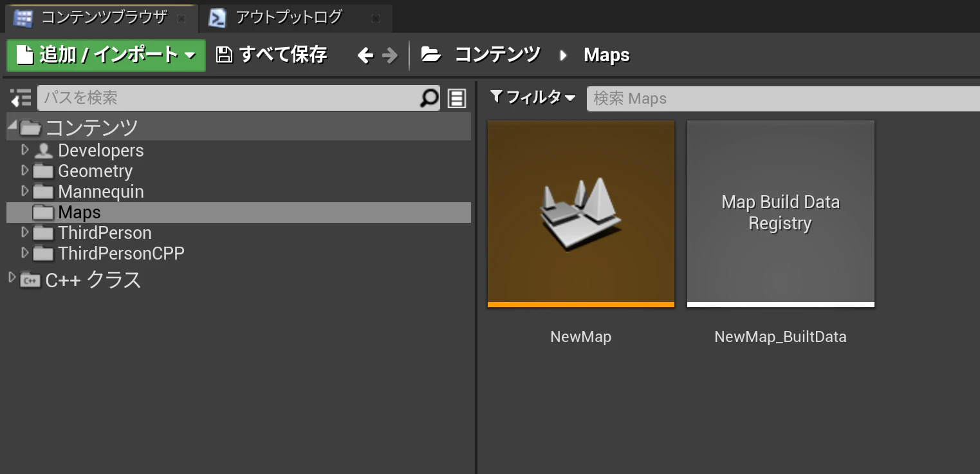The height and width of the screenshot is (474, 980).
Task: Select the コンテンツ root tree row
Action: [x=239, y=127]
